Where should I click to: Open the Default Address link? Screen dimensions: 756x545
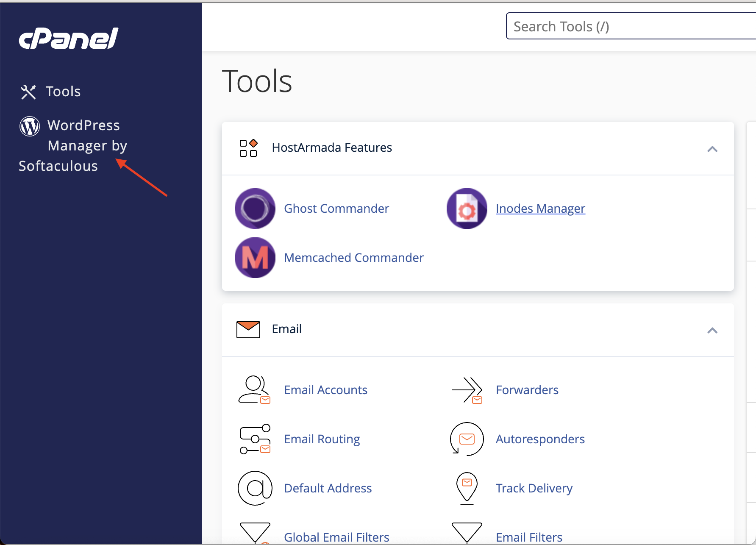328,488
